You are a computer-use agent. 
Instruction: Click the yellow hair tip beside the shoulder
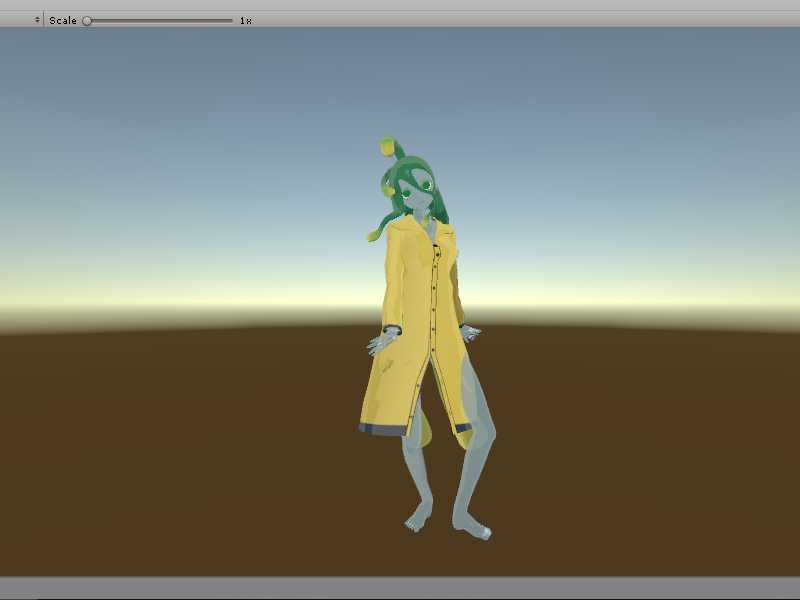pyautogui.click(x=371, y=236)
